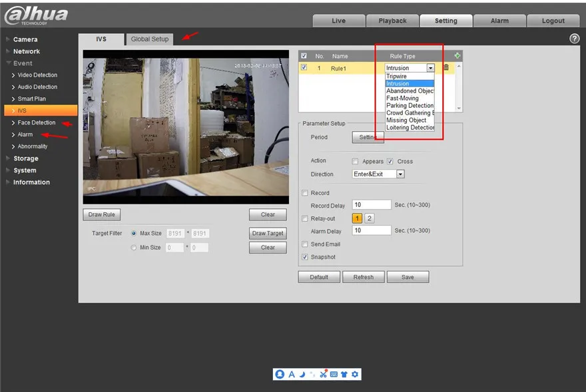
Task: Open Face Detection in the sidebar
Action: [36, 122]
